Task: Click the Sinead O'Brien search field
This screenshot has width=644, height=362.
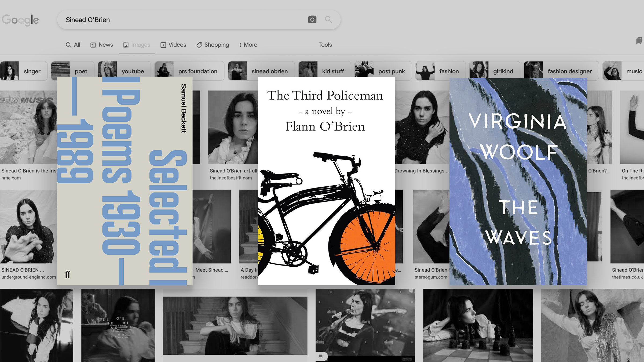Action: [x=185, y=20]
